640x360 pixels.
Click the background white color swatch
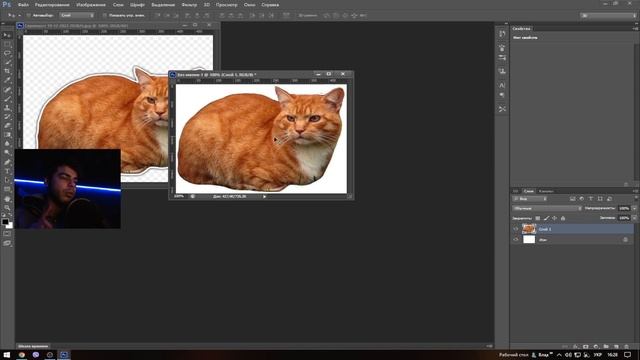pyautogui.click(x=10, y=226)
